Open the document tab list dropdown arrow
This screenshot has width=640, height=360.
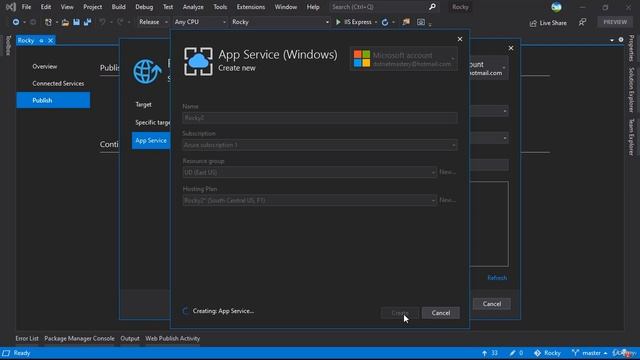[x=611, y=40]
